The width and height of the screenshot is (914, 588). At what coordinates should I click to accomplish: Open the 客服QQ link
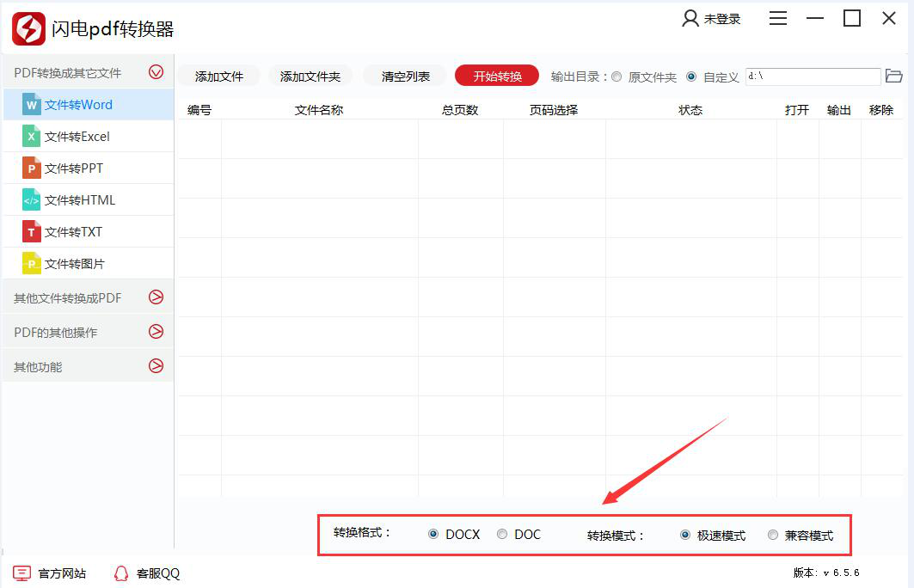pyautogui.click(x=158, y=573)
